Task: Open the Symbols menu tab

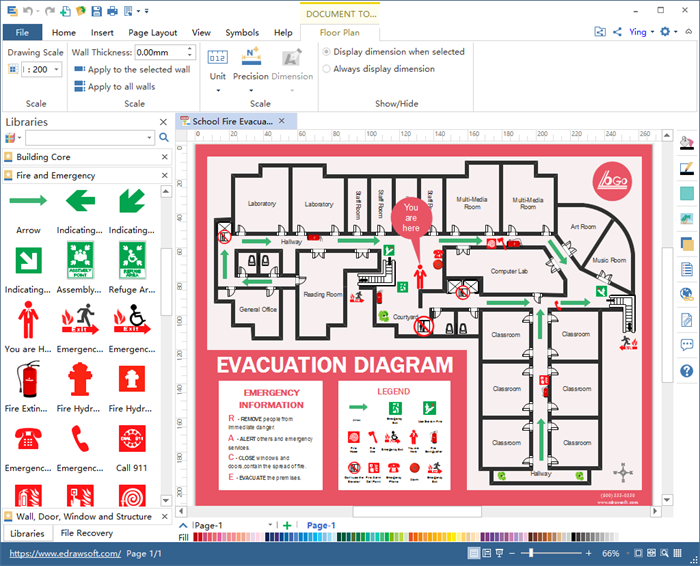Action: tap(241, 33)
